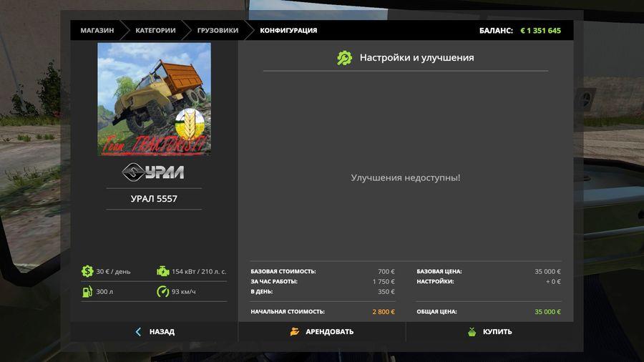The height and width of the screenshot is (362, 644).
Task: Click the max speed gauge icon
Action: (x=162, y=292)
